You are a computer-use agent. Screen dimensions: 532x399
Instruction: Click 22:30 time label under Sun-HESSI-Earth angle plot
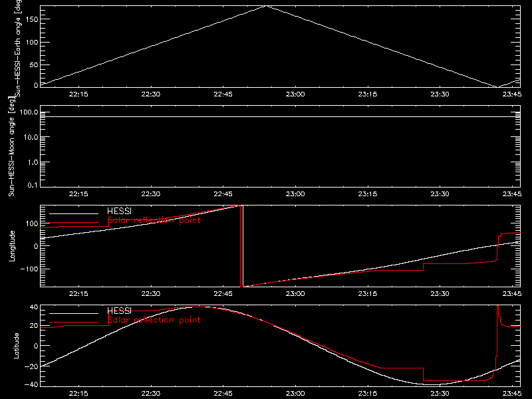[151, 94]
